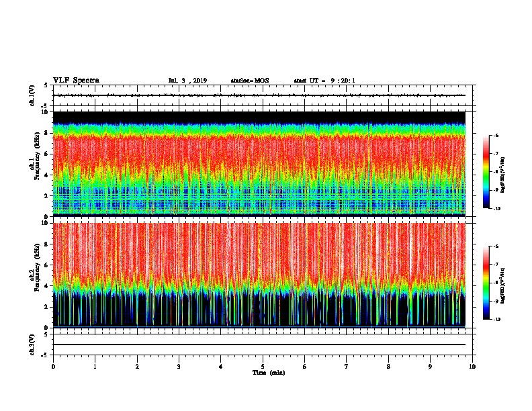Viewport: 532px width, 411px height.
Task: Click the '-6' tick on the upper colorbar
Action: tap(496, 136)
